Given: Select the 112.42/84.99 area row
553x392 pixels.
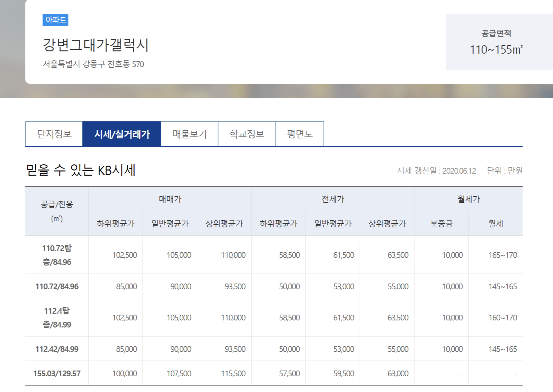Looking at the screenshot, I should (57, 349).
